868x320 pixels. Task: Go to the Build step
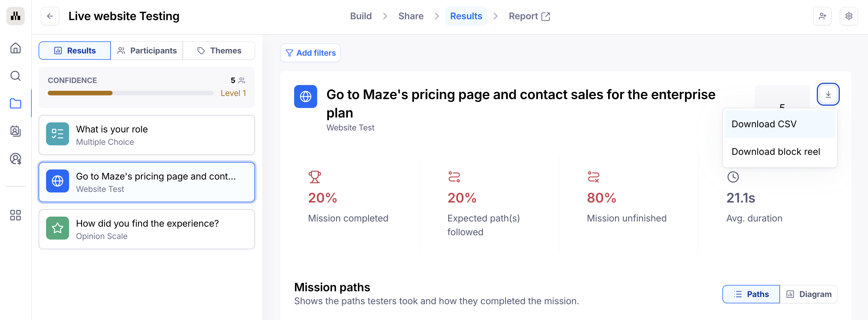361,16
